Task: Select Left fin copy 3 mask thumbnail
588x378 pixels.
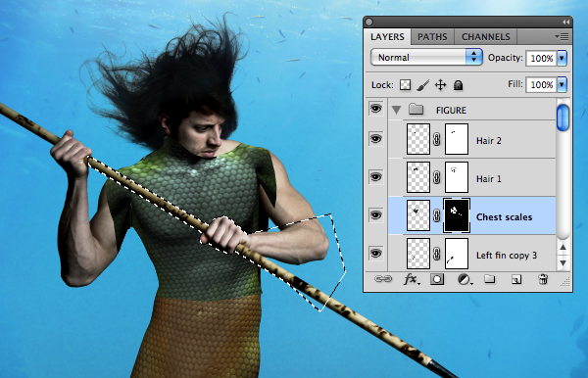Action: (457, 254)
